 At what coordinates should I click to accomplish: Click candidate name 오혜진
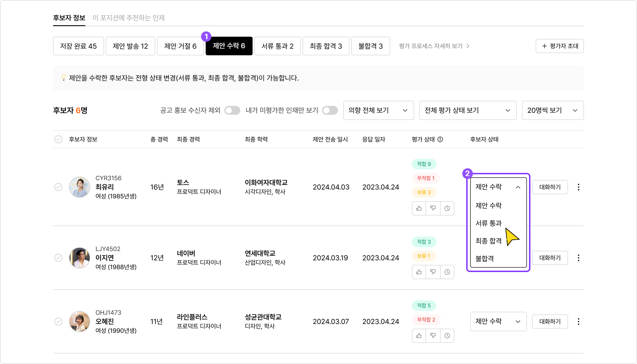point(104,321)
